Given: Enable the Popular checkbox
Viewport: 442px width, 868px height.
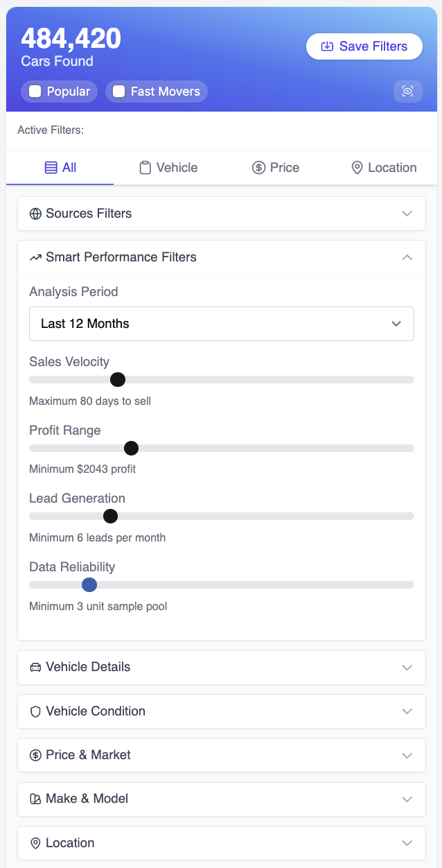Looking at the screenshot, I should click(x=35, y=92).
